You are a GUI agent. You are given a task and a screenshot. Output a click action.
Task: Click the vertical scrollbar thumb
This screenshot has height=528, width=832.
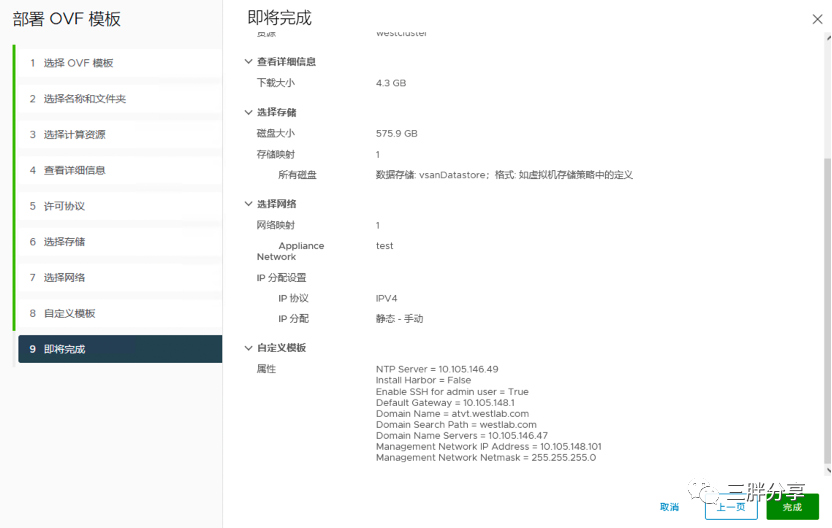click(x=828, y=310)
